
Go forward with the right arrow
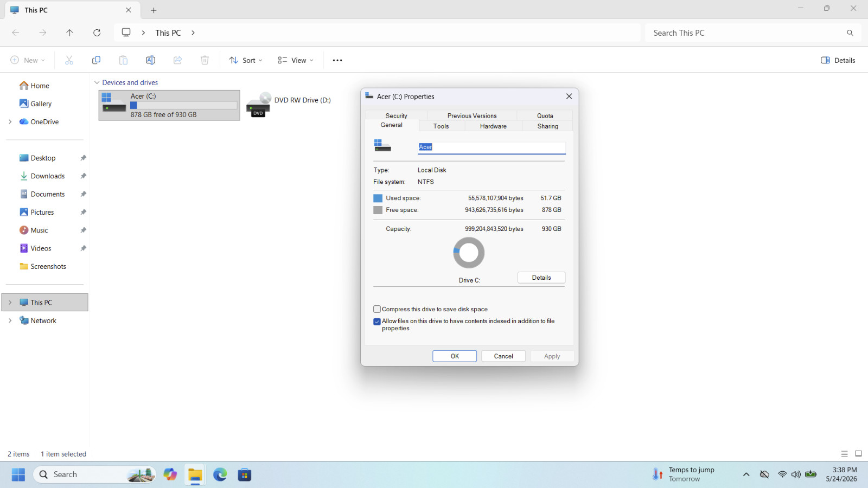tap(43, 33)
